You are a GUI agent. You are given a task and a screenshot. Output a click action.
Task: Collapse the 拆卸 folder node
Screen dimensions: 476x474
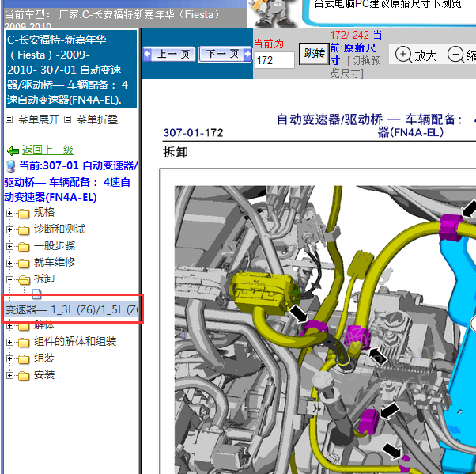pyautogui.click(x=9, y=279)
